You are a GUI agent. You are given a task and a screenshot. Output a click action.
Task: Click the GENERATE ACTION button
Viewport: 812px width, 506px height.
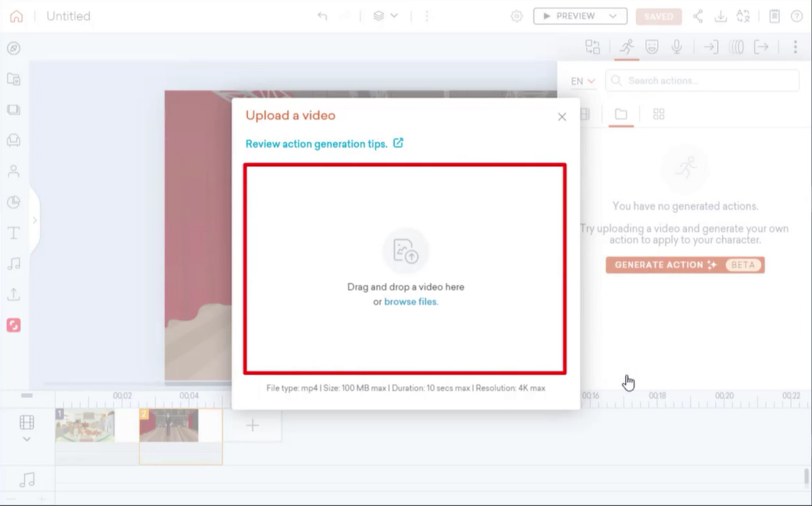(x=685, y=265)
